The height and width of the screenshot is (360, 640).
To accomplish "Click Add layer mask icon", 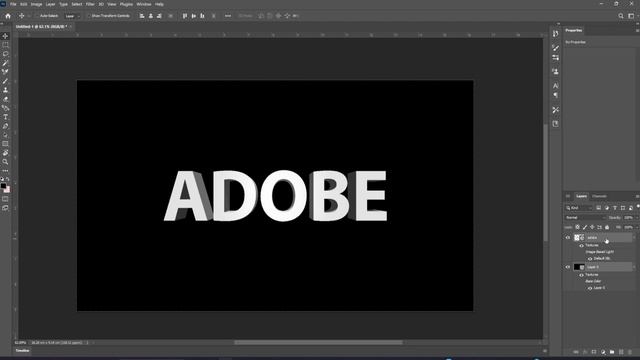I will pyautogui.click(x=594, y=352).
